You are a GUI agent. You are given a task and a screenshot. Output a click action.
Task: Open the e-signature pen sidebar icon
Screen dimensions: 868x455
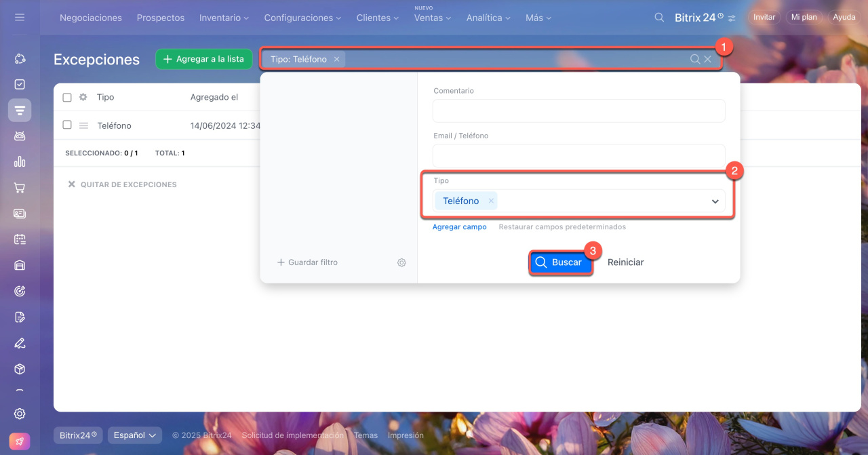20,342
